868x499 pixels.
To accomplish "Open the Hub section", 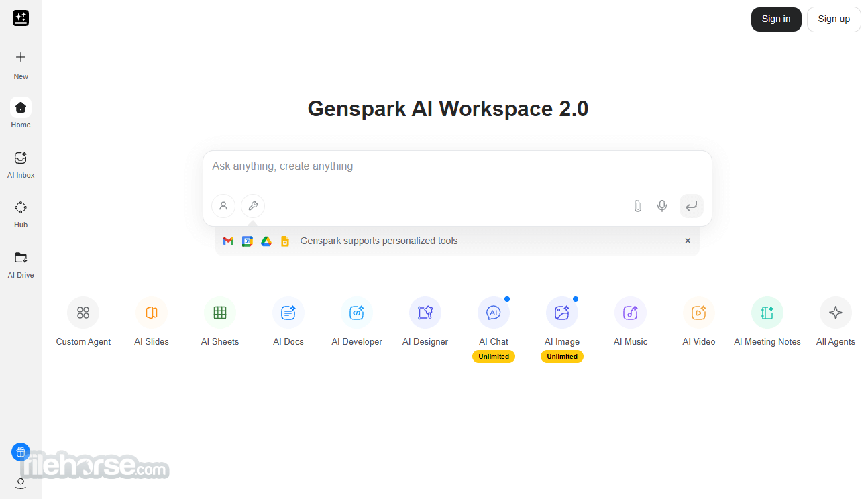I will 21,214.
